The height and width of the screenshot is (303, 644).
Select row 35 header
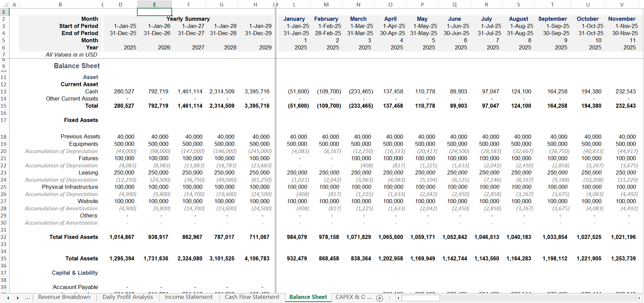coord(3,258)
